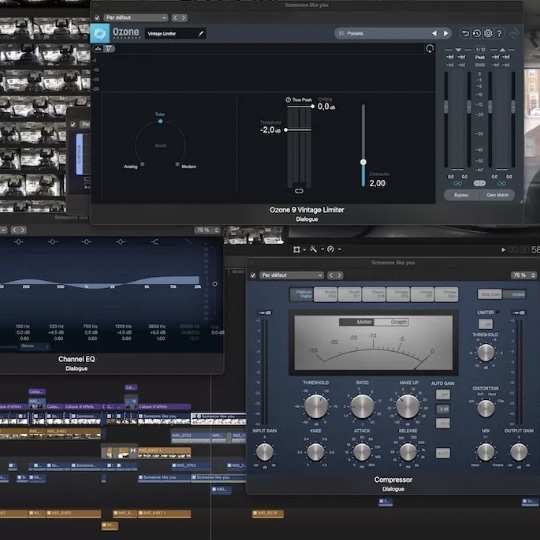Go to previous Compressor preset arrow
Viewport: 540px width, 540px height.
(x=331, y=276)
